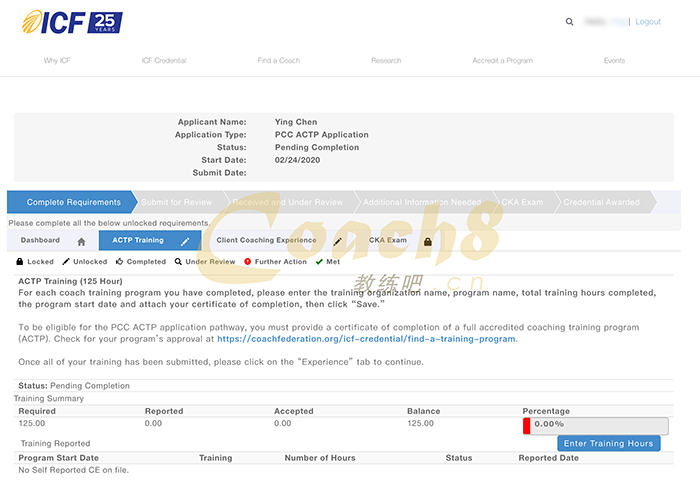Open the ICF Credential menu
The width and height of the screenshot is (700, 486).
[164, 61]
